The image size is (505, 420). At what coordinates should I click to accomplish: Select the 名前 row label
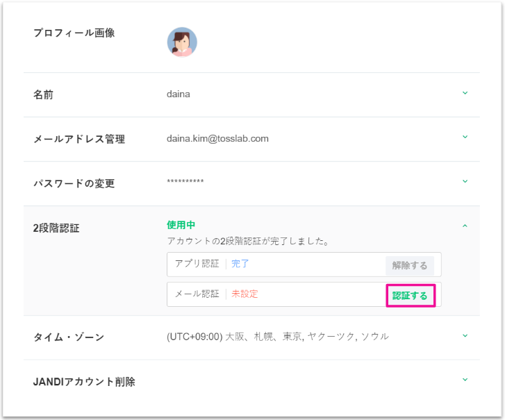(43, 94)
